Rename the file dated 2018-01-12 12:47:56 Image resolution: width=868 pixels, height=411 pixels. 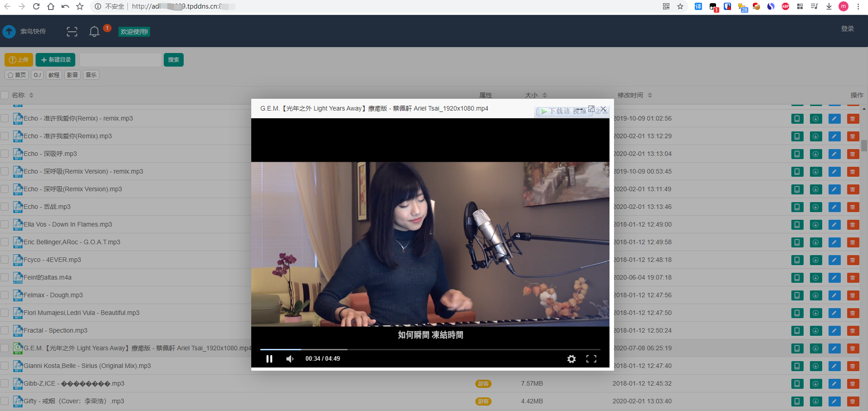point(834,295)
